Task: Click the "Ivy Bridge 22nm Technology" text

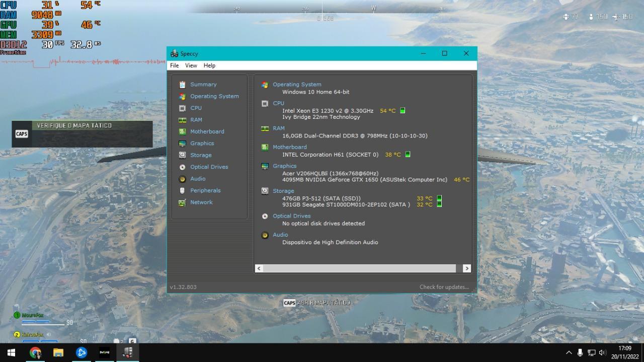Action: pos(321,117)
